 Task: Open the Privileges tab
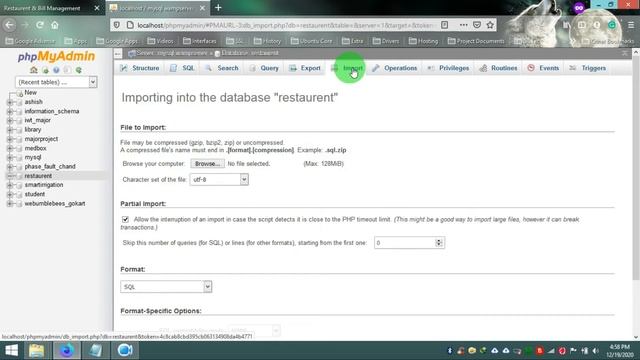tap(448, 68)
